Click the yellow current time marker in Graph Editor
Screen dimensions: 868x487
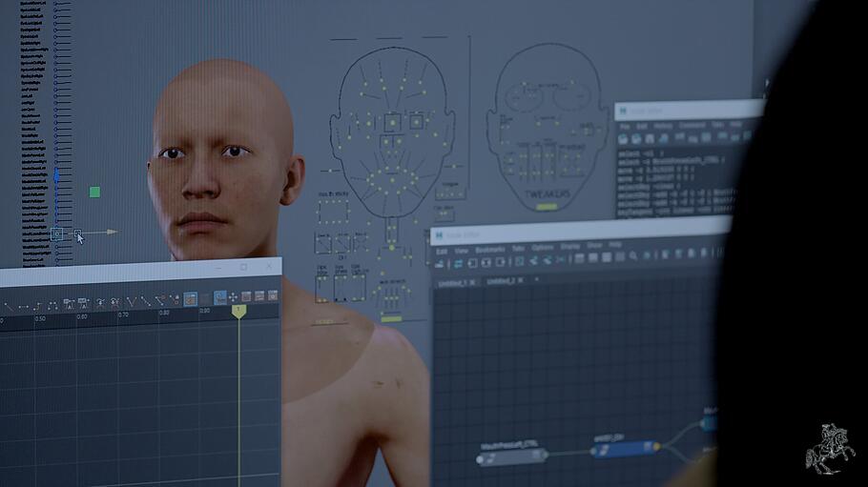coord(239,311)
